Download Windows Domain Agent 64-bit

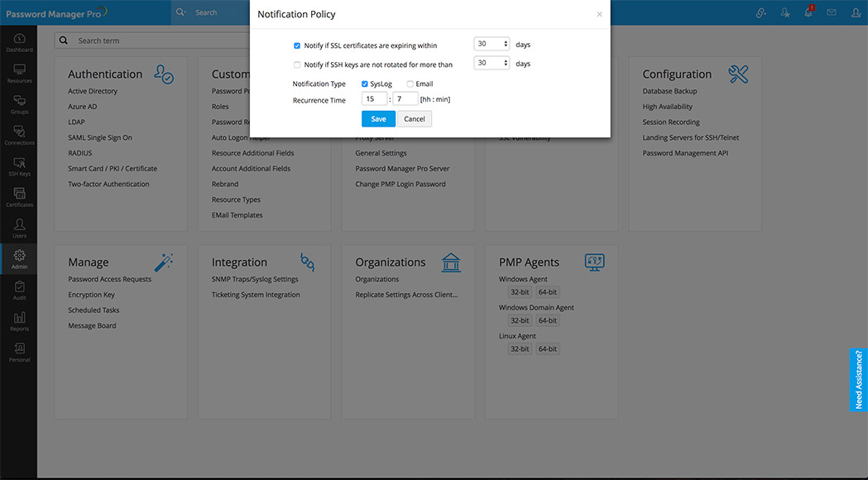coord(548,320)
